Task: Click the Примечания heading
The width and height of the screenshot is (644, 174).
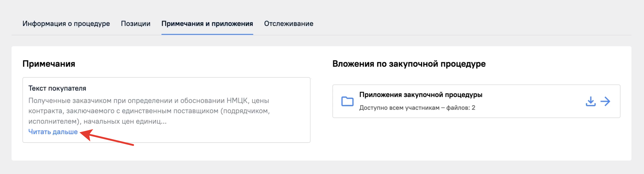Action: coord(49,64)
